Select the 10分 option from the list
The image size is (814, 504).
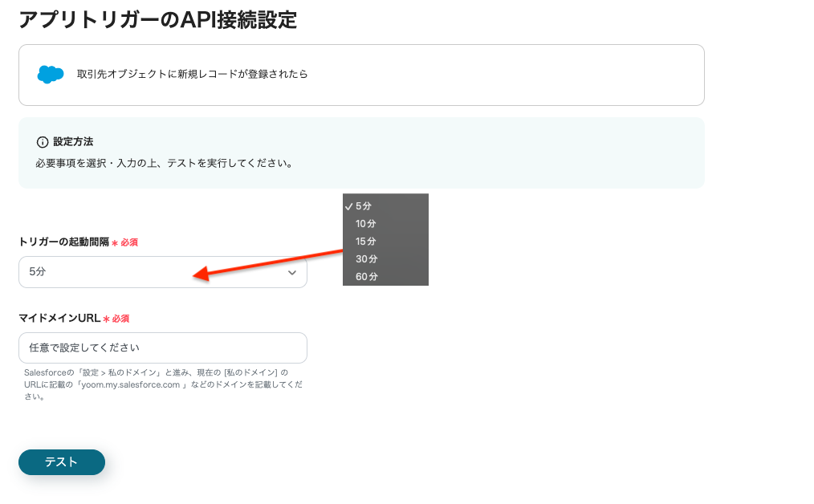365,224
